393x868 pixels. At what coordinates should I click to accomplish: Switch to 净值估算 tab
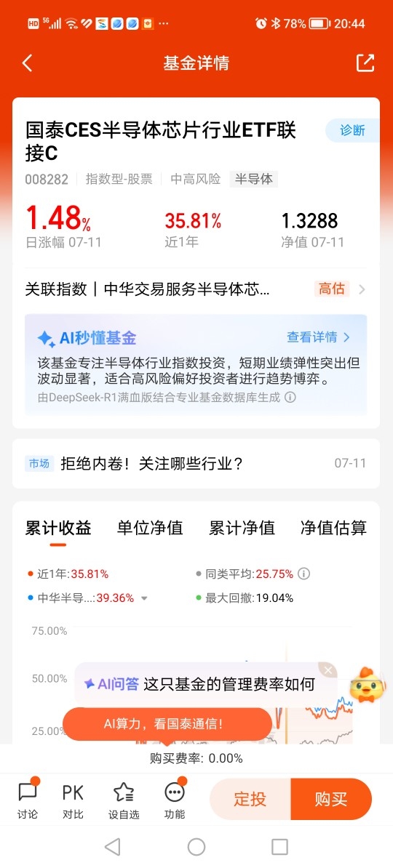click(334, 528)
